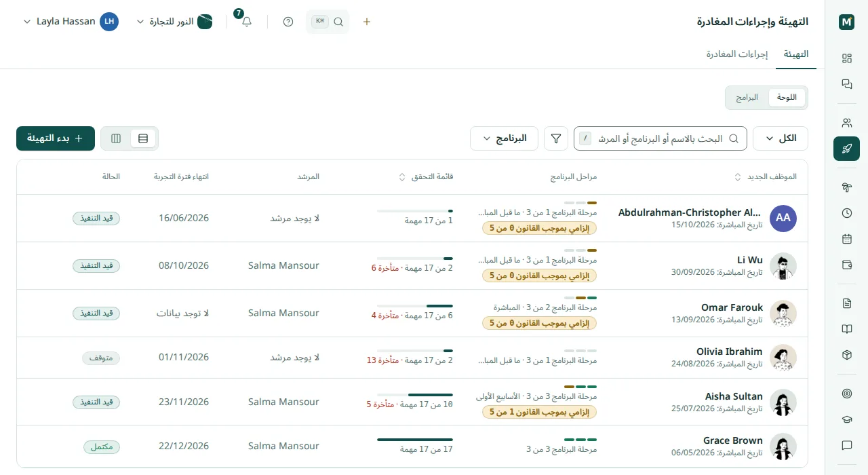868x475 pixels.
Task: Open the single-bubble feedback icon at sidebar bottom
Action: click(x=846, y=445)
